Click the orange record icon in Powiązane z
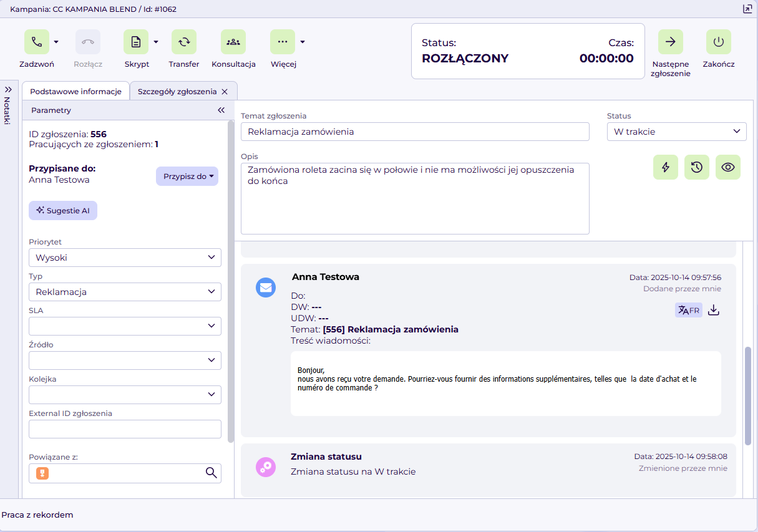The image size is (758, 532). (x=42, y=473)
